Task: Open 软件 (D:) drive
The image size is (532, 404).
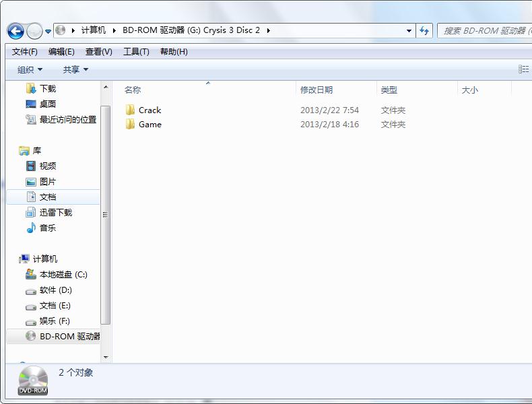Action: [x=56, y=290]
